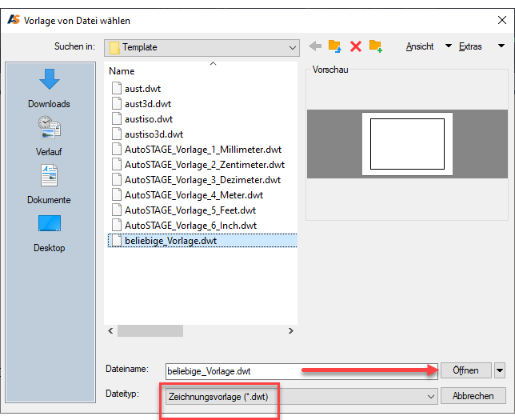Expand arrow next to Ansicht
515x420 pixels.
(x=448, y=46)
